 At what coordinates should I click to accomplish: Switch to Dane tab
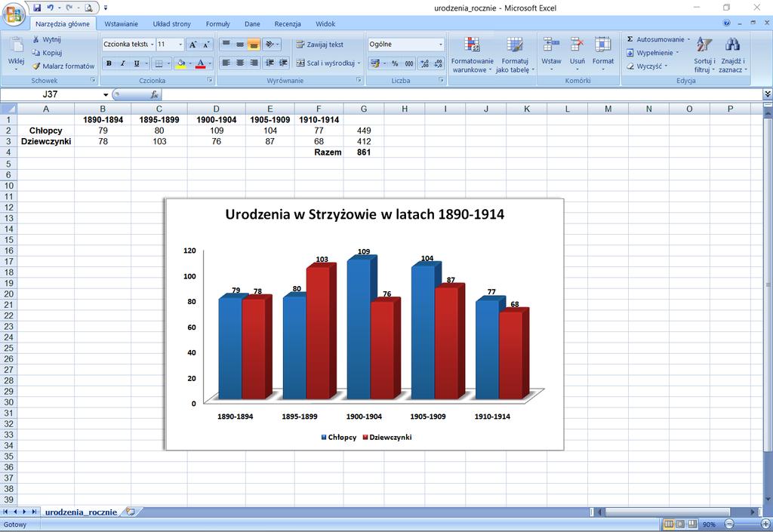(x=252, y=23)
